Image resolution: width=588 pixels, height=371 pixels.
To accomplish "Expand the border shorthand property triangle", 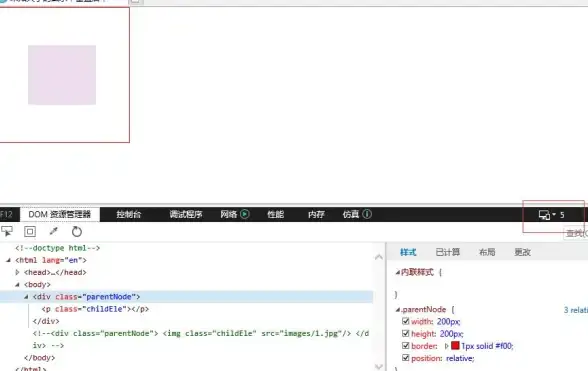I will (x=446, y=346).
